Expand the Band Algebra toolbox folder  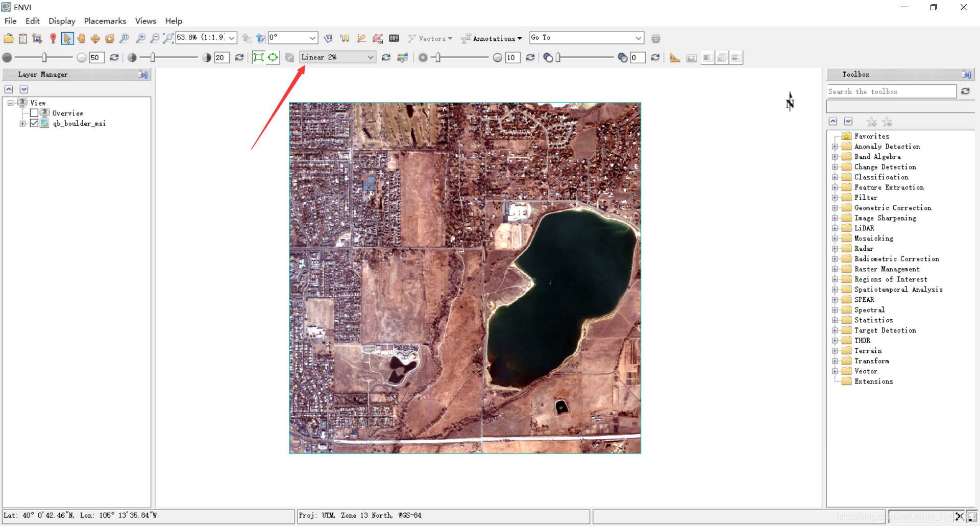[x=835, y=157]
